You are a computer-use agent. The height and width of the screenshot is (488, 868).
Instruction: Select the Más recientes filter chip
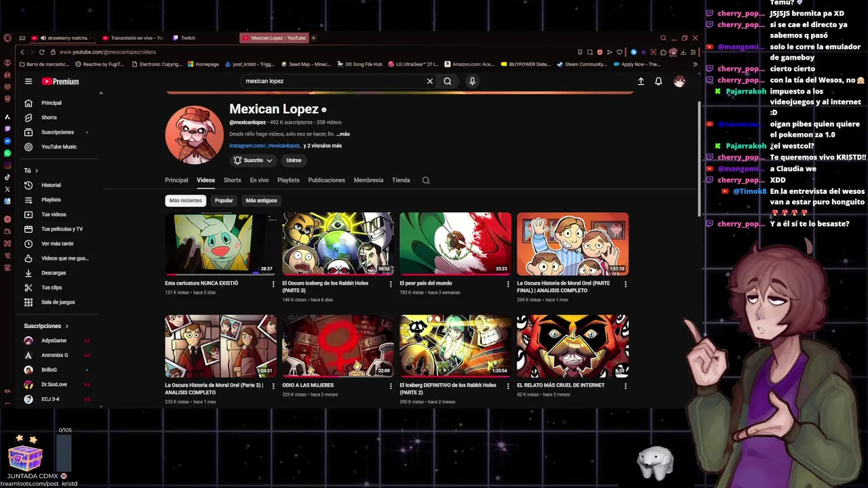(186, 201)
